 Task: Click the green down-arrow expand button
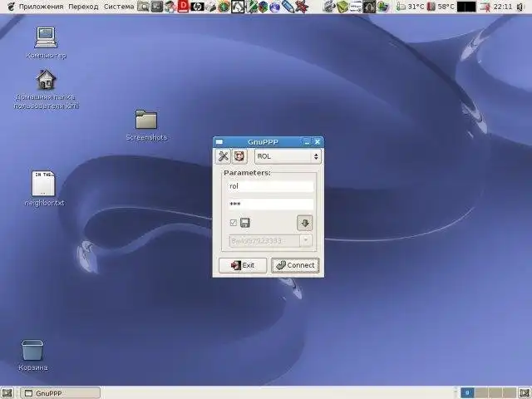305,223
